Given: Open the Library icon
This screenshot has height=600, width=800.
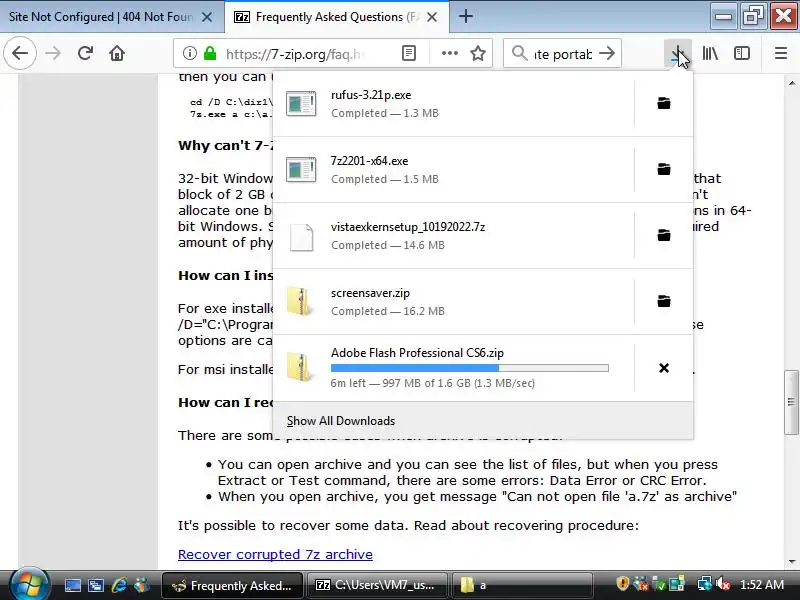Looking at the screenshot, I should [710, 53].
